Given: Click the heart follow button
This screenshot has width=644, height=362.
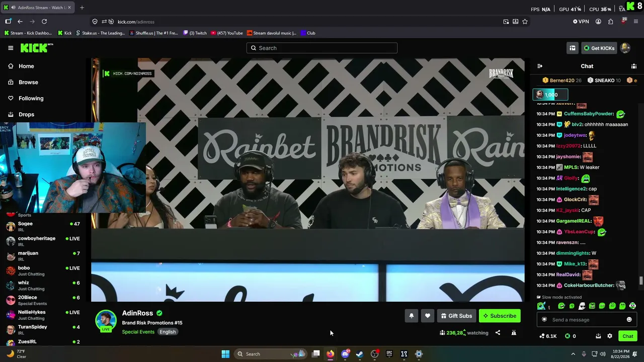Looking at the screenshot, I should coord(427,316).
